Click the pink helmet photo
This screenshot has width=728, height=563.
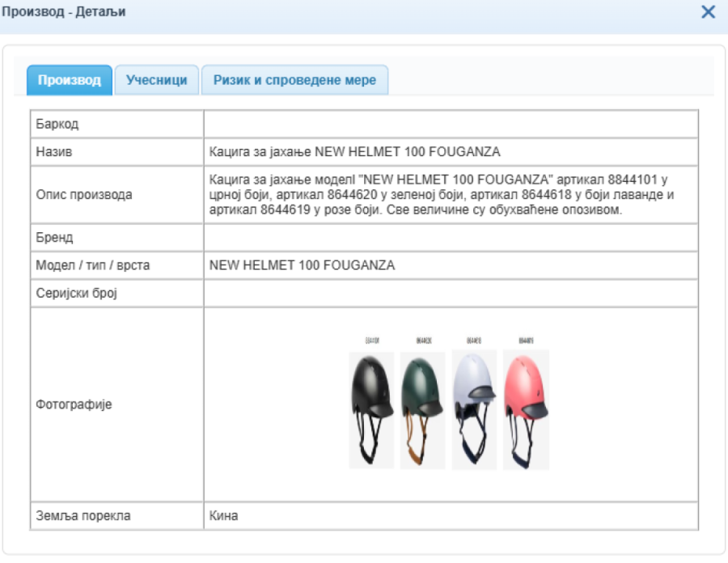tap(526, 410)
